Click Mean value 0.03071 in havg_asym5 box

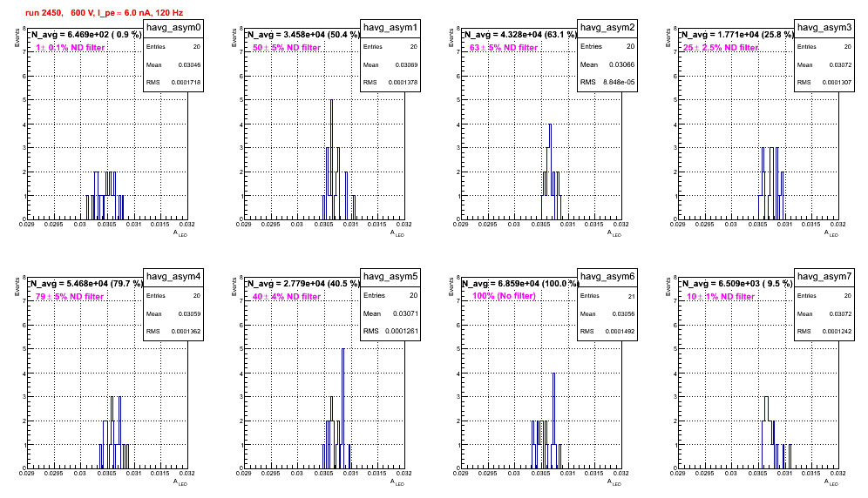tap(405, 313)
